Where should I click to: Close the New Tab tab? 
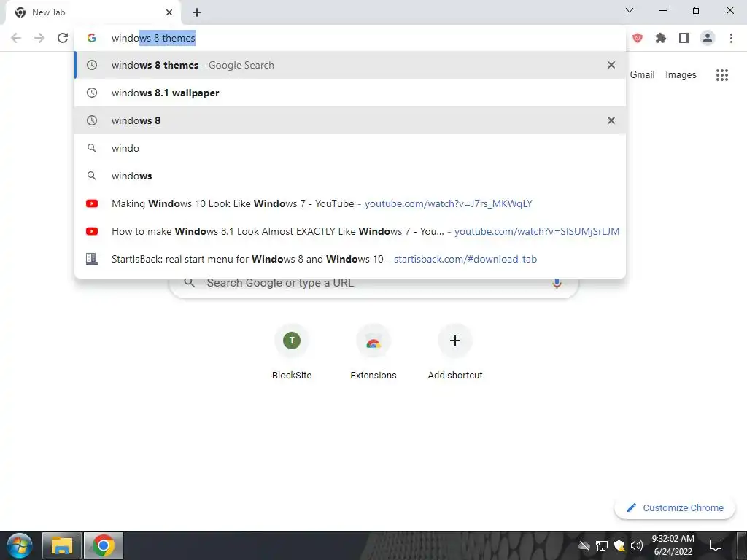tap(169, 12)
